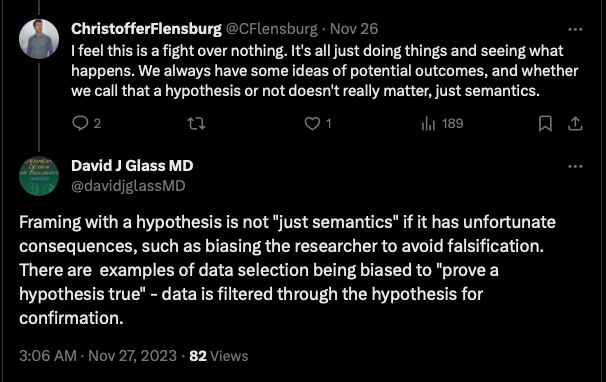Select the 82 Views count
This screenshot has height=382, width=606.
[x=219, y=356]
